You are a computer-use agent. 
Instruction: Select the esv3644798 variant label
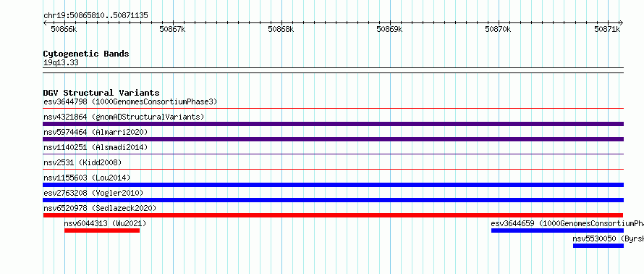pos(130,101)
